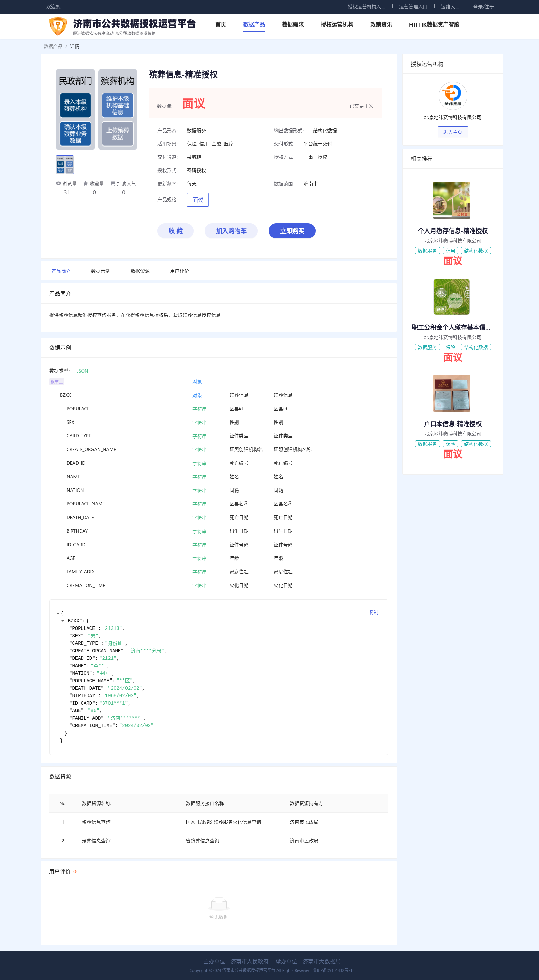Click the 进入主页 button
This screenshot has width=539, height=980.
(x=453, y=132)
